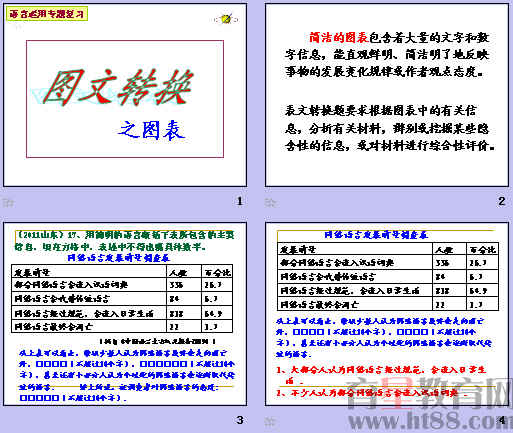Click the blue 之图表 subtitle
This screenshot has width=513, height=433.
point(152,130)
